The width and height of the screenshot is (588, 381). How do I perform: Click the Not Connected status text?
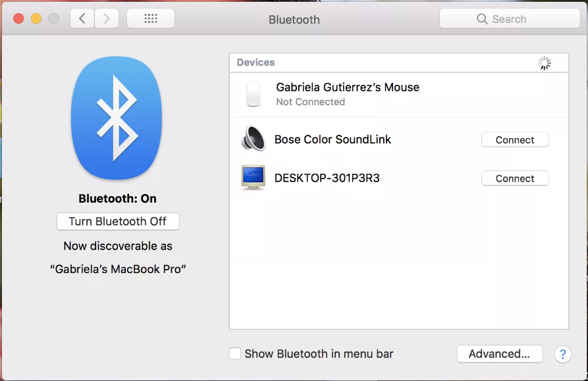point(311,102)
